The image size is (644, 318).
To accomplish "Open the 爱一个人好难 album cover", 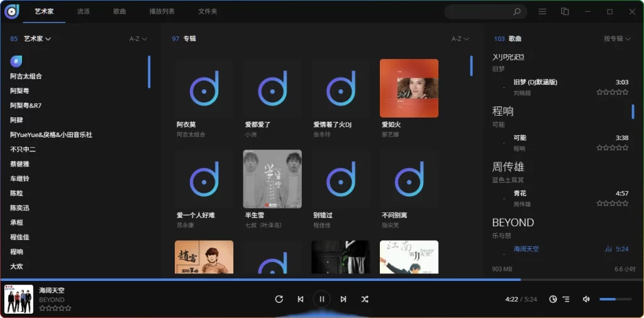I will [x=204, y=179].
